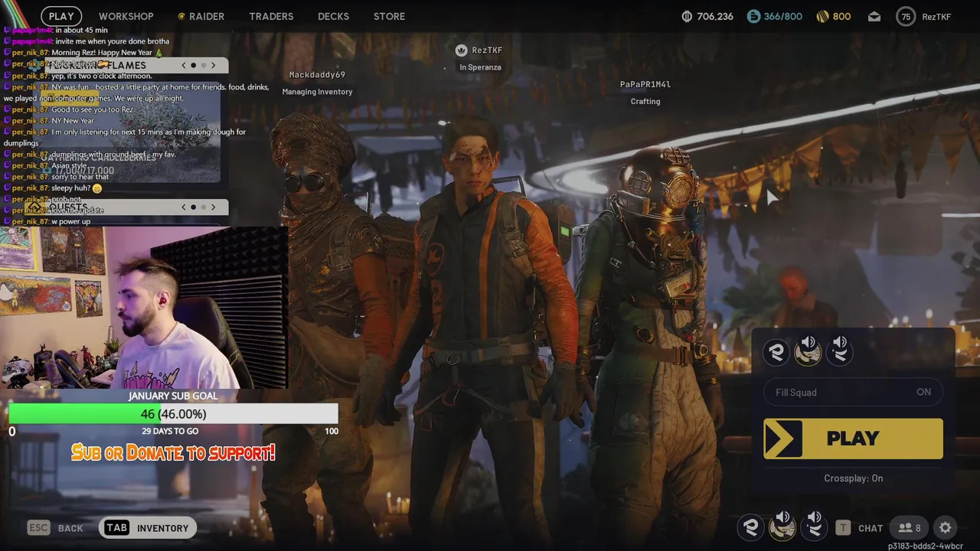The height and width of the screenshot is (551, 980).
Task: Start matchmaking with the yellow PLAY button
Action: pyautogui.click(x=853, y=439)
